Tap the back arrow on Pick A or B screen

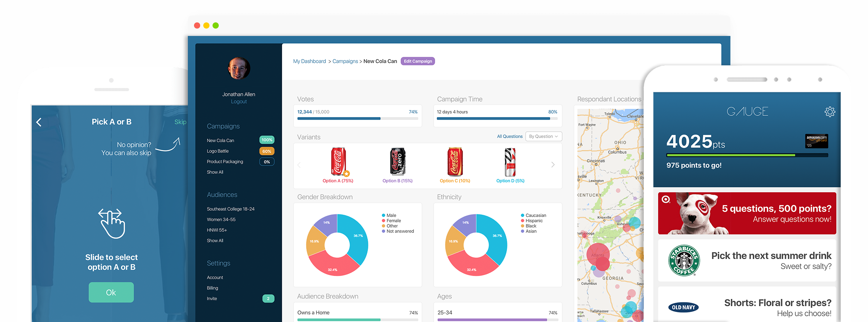point(39,122)
